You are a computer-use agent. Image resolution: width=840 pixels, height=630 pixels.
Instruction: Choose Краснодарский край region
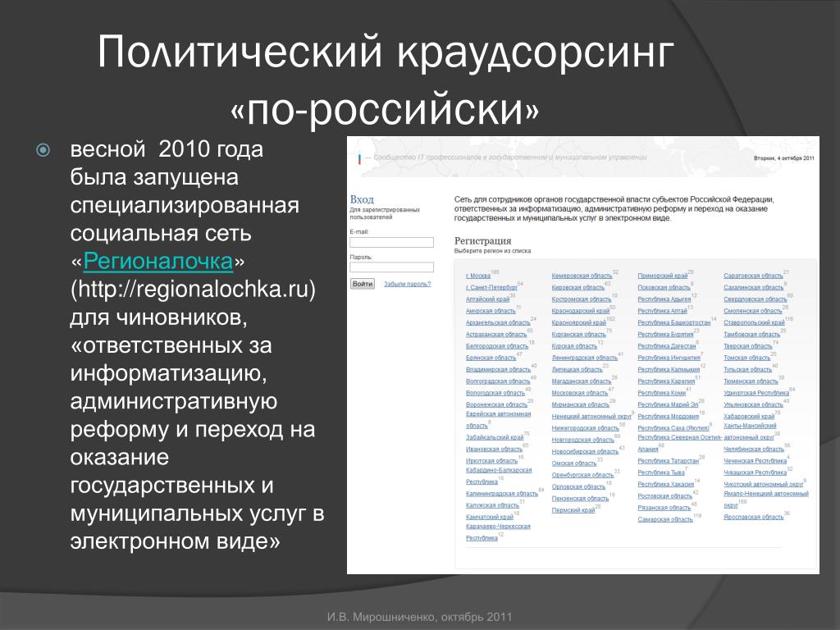580,311
